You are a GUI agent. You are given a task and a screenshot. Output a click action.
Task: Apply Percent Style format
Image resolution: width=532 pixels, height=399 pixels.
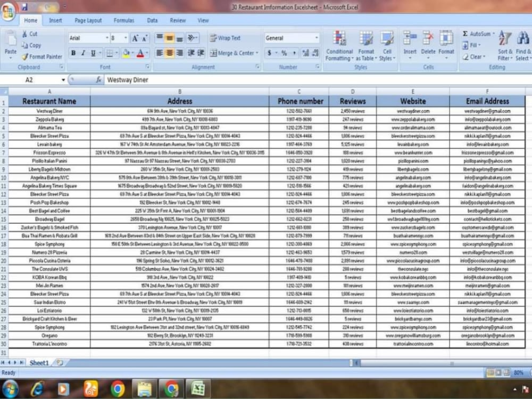(284, 53)
